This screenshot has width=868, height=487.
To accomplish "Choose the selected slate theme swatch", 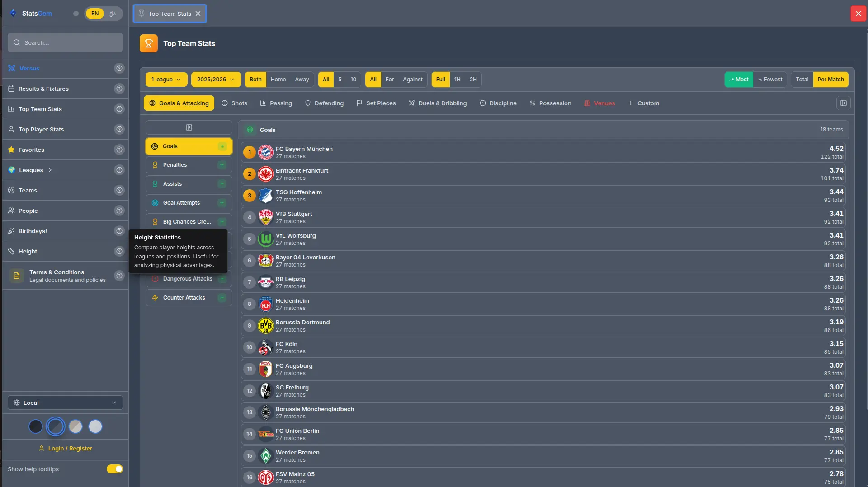I will 56,426.
